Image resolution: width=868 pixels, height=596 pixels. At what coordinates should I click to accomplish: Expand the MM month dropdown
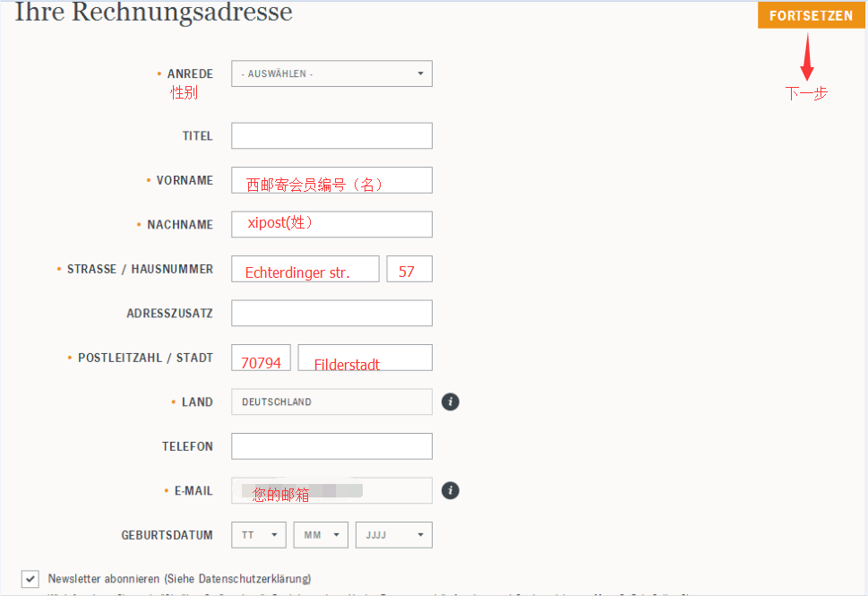point(321,535)
